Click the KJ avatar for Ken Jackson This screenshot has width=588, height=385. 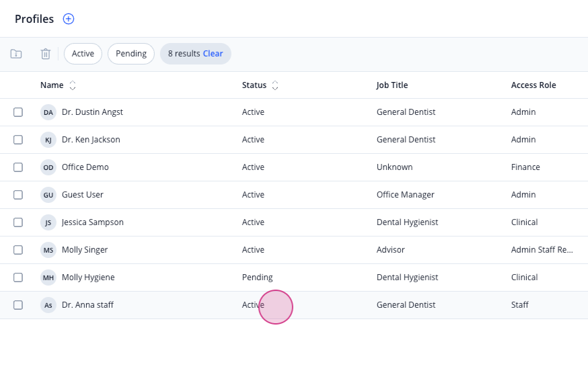(48, 140)
